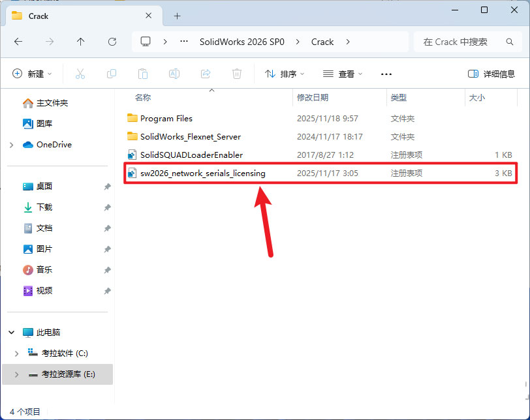The height and width of the screenshot is (420, 530).
Task: Go up one folder level
Action: click(81, 42)
